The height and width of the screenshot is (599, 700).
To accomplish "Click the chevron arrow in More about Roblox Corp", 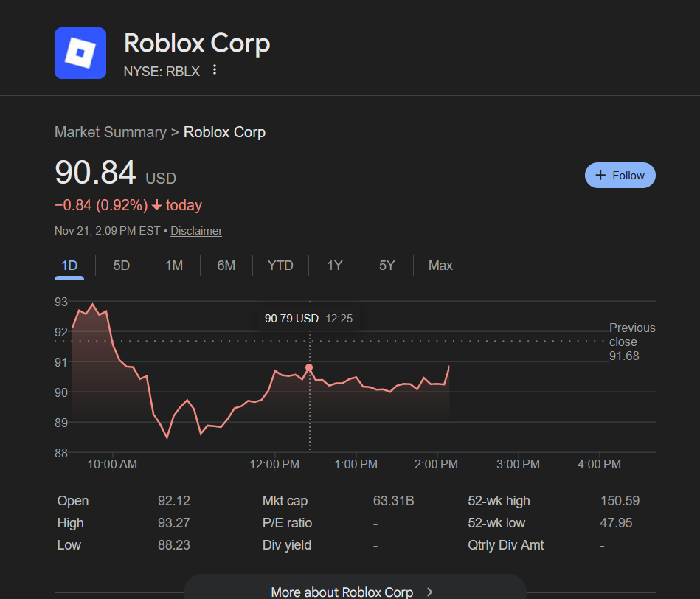I will click(x=430, y=592).
